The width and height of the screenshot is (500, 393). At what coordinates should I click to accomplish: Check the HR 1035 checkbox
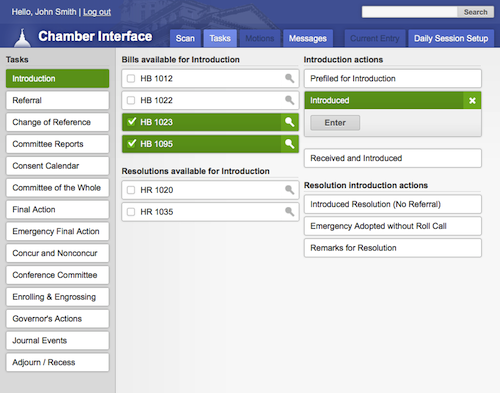(x=131, y=212)
